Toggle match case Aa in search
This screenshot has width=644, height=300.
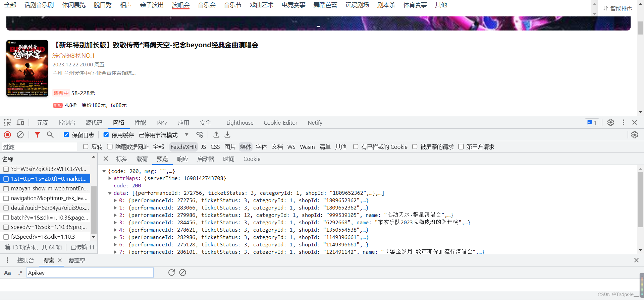(x=7, y=273)
